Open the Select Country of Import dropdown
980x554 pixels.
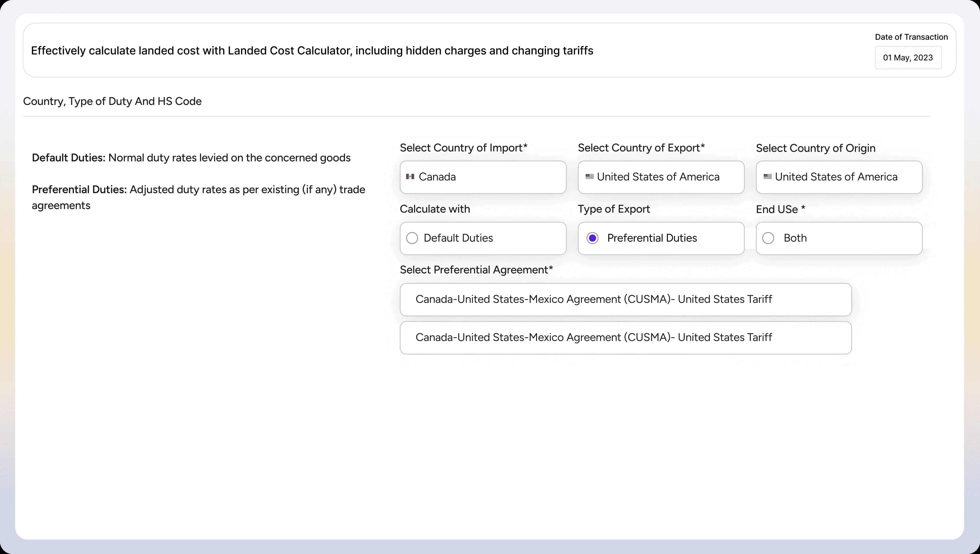point(483,177)
